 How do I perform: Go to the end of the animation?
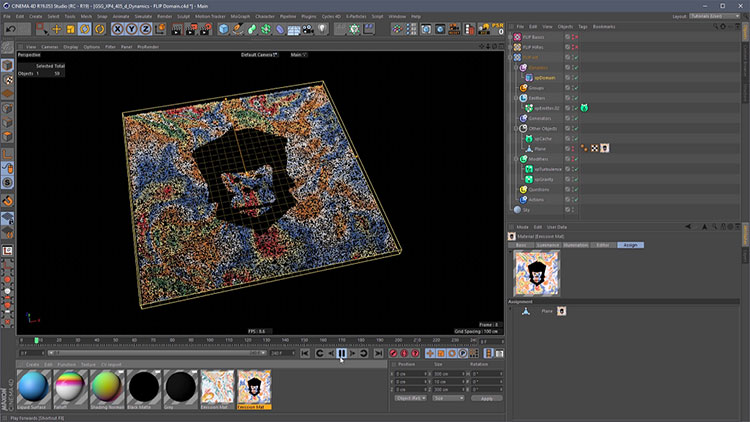[378, 353]
